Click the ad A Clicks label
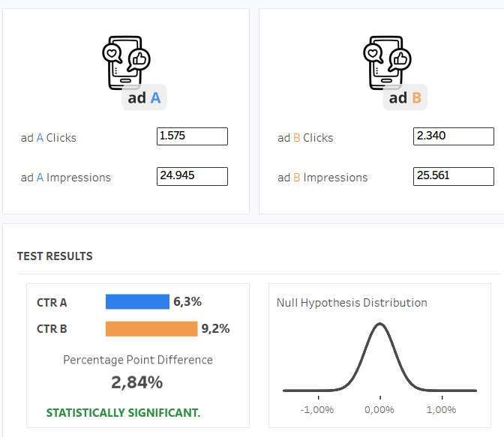Viewport: 504px width, 437px height. click(x=49, y=138)
